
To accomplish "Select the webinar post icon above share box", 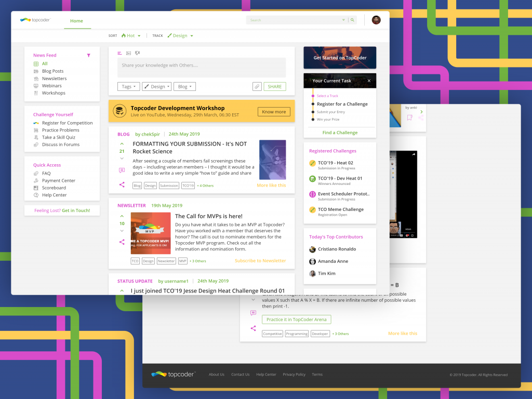I will [x=137, y=54].
